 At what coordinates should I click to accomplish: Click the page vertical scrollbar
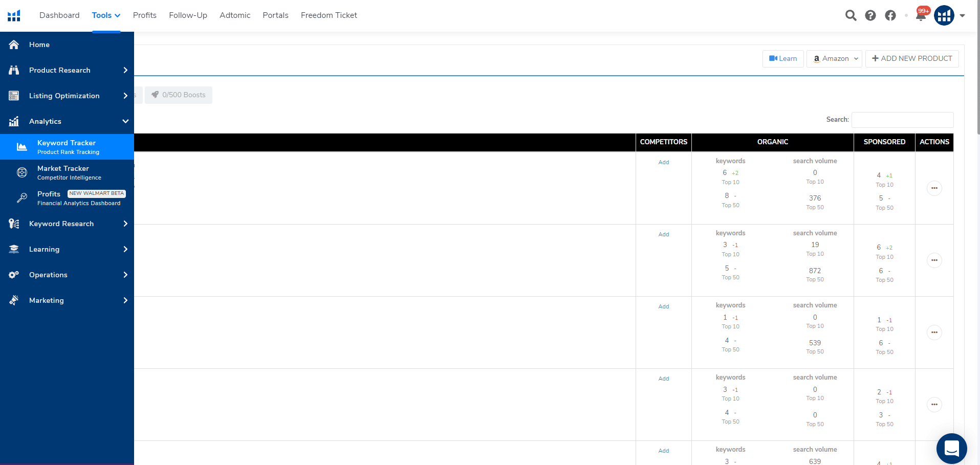click(978, 67)
